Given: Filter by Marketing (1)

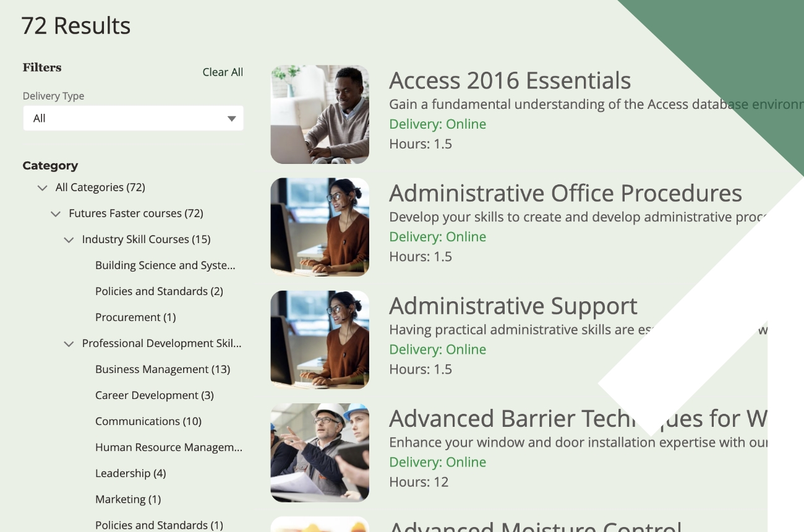Looking at the screenshot, I should point(128,499).
